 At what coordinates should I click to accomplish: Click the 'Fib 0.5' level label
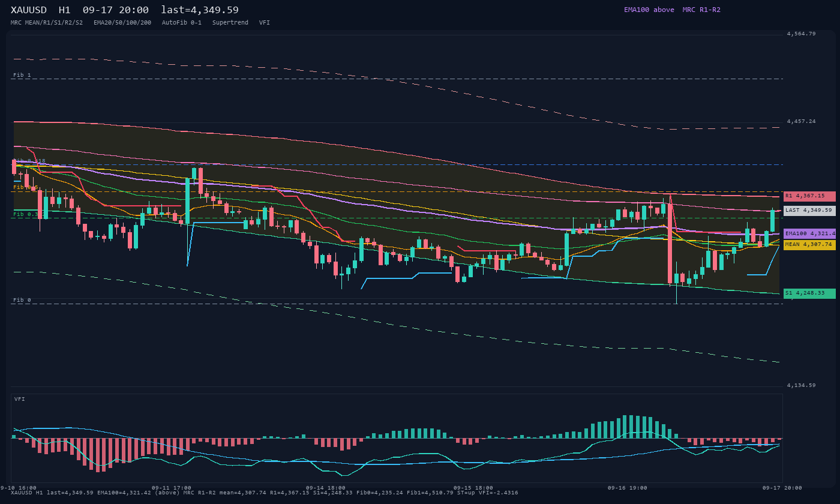tap(26, 187)
